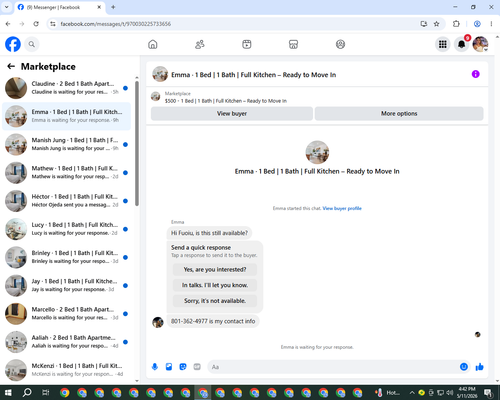Open Brinley conversation in list
The image size is (500, 400).
pyautogui.click(x=67, y=257)
